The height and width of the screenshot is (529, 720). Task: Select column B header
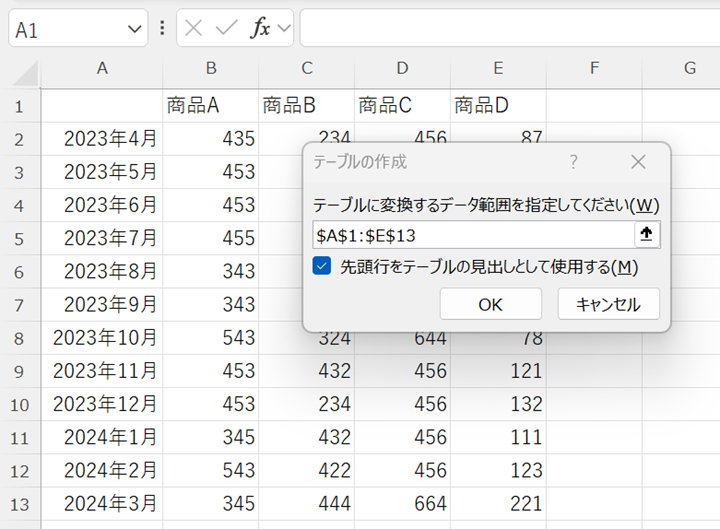pyautogui.click(x=211, y=68)
